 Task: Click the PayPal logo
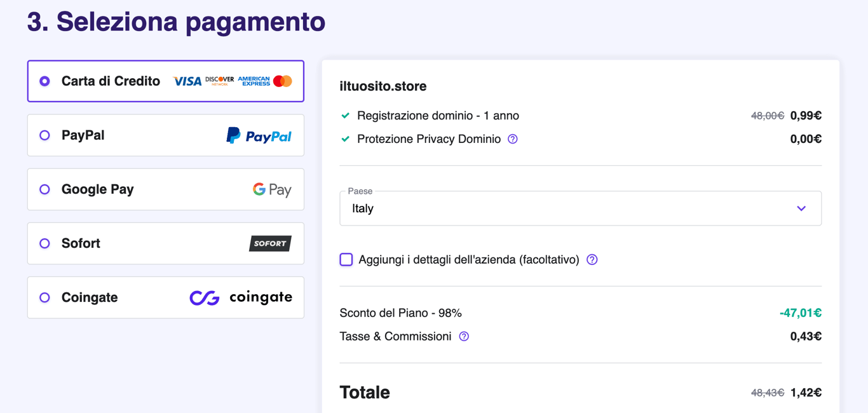259,135
